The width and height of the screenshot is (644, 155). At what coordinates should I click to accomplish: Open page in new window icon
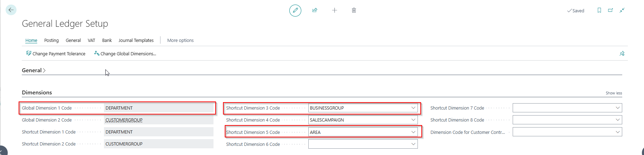(x=611, y=10)
